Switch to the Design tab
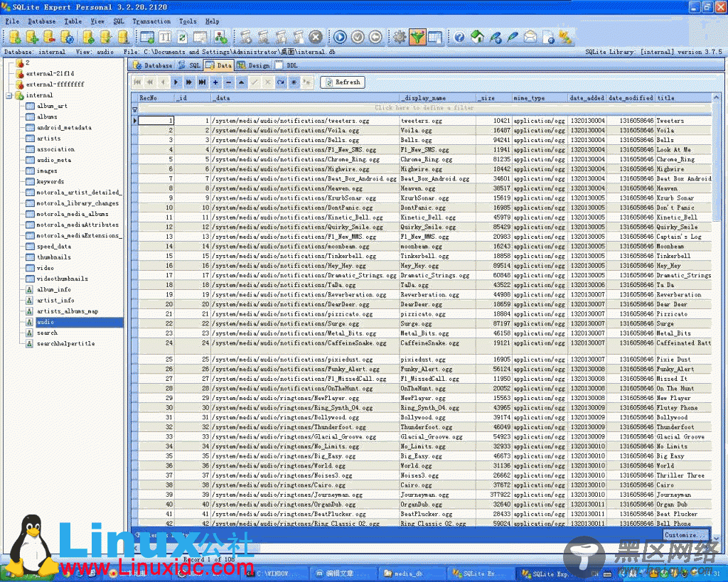 coord(254,65)
